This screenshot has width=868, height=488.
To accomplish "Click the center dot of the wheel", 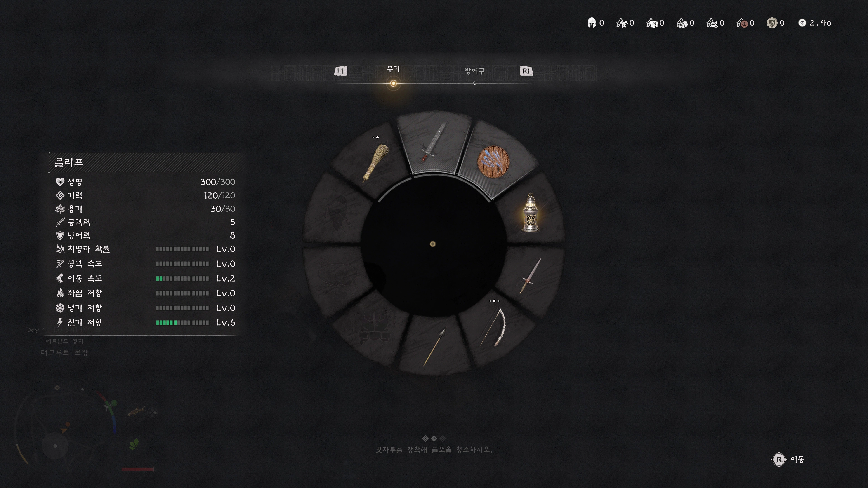I will point(433,244).
